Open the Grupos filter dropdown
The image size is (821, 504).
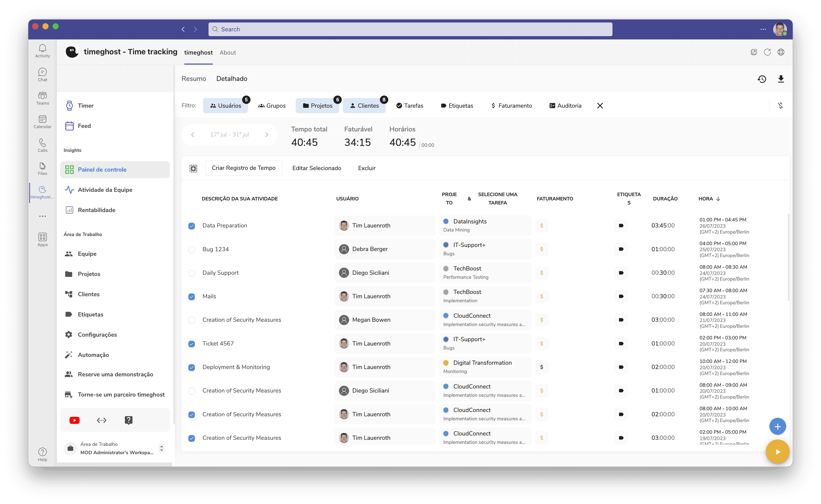[272, 106]
